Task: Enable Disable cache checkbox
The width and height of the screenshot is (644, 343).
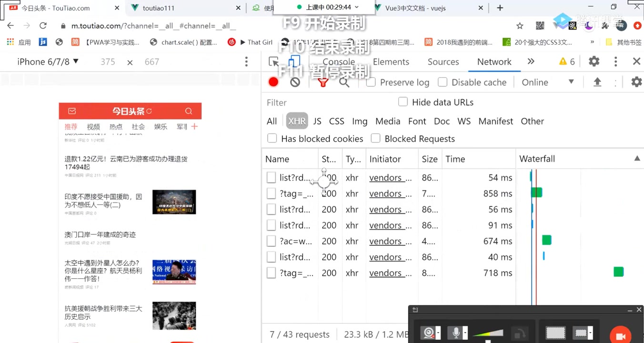Action: pos(443,82)
